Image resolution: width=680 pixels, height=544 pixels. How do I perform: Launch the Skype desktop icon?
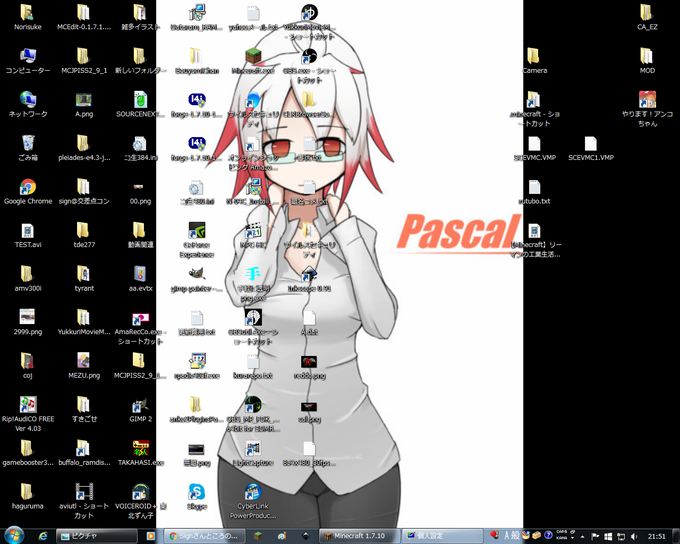(196, 497)
